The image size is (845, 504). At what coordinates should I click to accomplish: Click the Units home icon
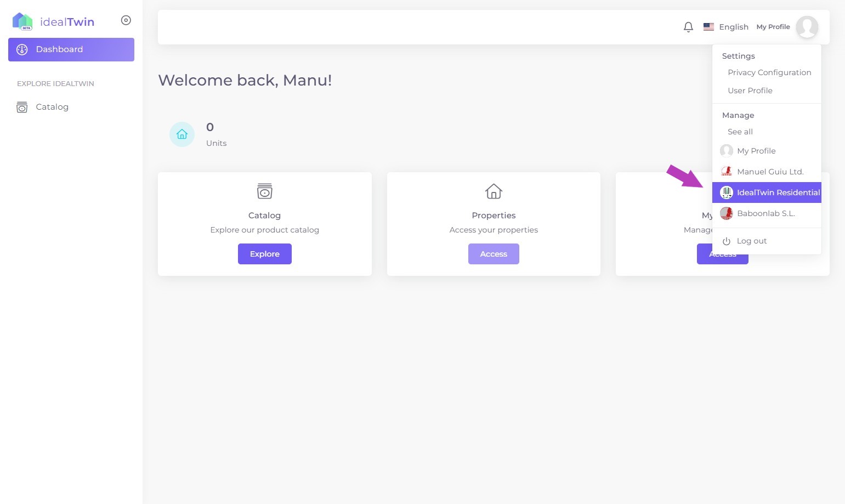click(x=182, y=134)
